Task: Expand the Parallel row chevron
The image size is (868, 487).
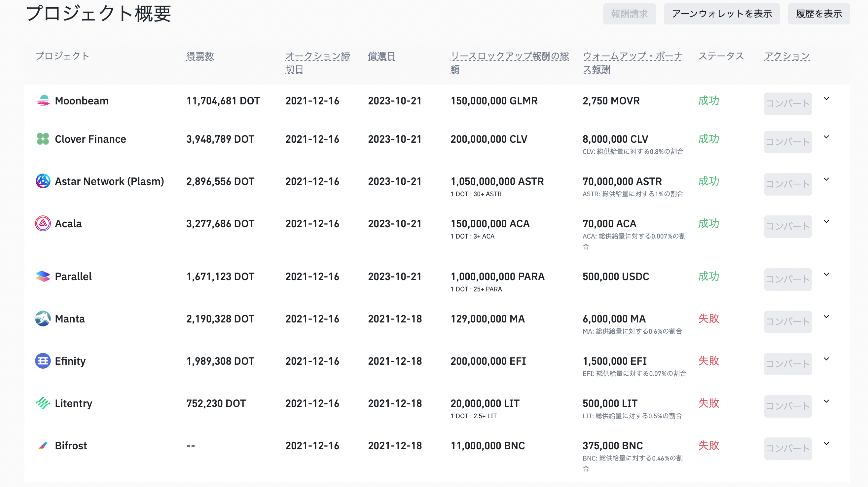Action: click(826, 275)
